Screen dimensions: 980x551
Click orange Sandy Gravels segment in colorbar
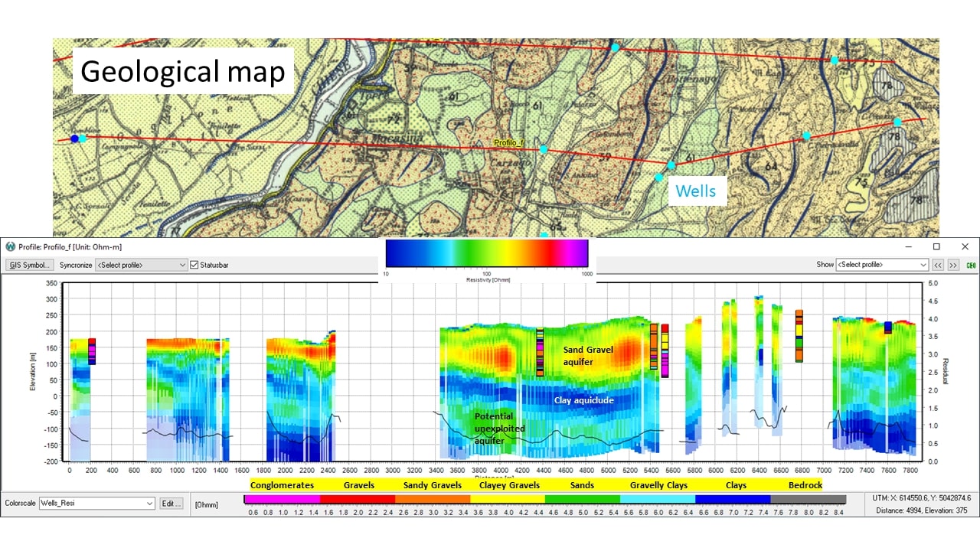coord(433,499)
